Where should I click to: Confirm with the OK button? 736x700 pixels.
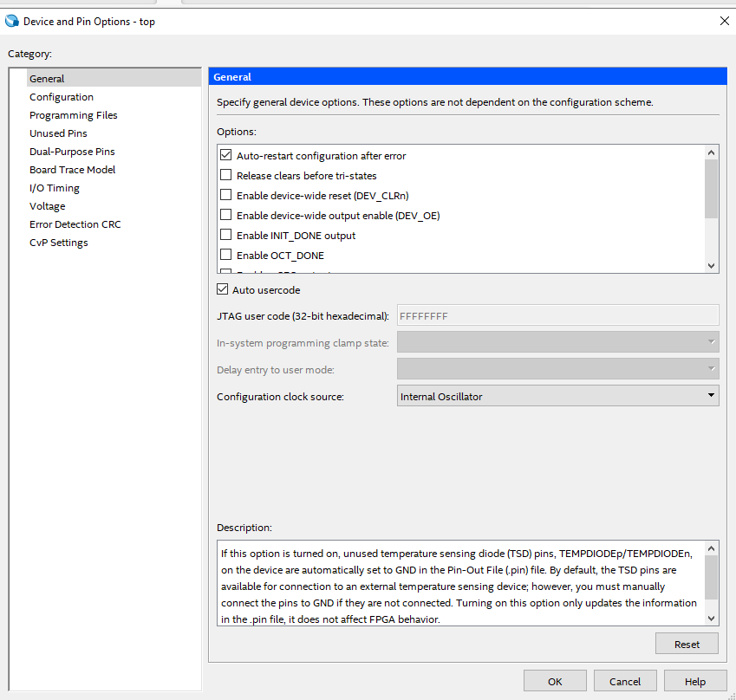555,681
